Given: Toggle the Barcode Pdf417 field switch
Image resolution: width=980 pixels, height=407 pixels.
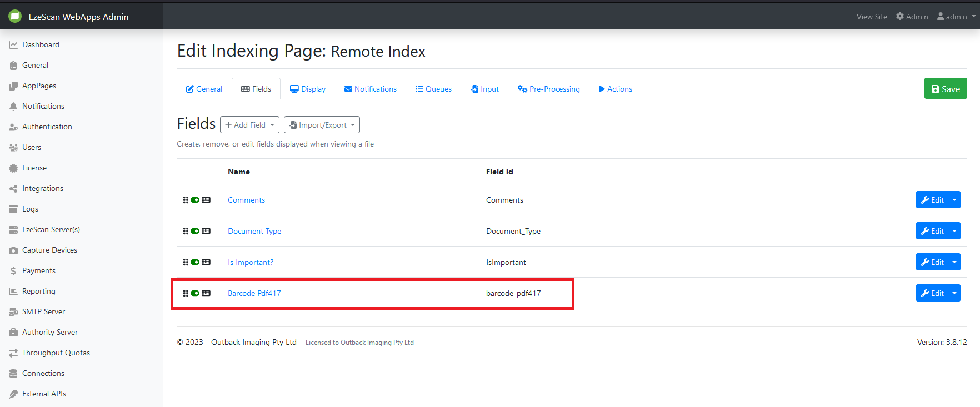Looking at the screenshot, I should [x=195, y=293].
